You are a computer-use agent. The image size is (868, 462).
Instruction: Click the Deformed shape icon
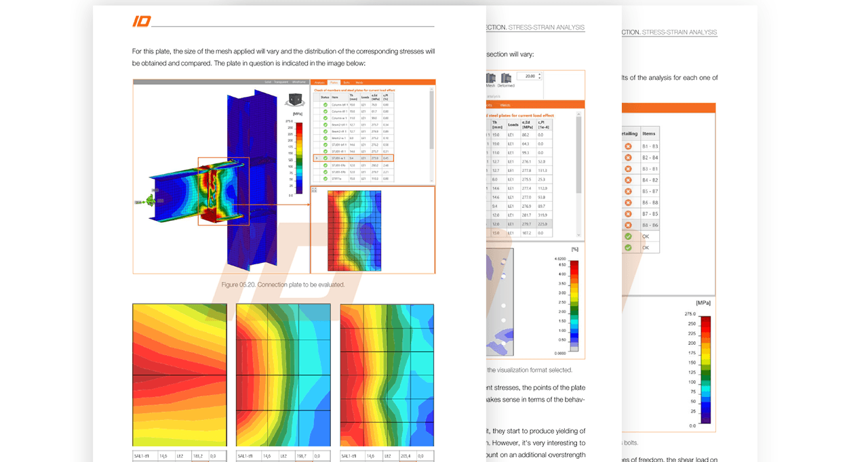coord(506,79)
